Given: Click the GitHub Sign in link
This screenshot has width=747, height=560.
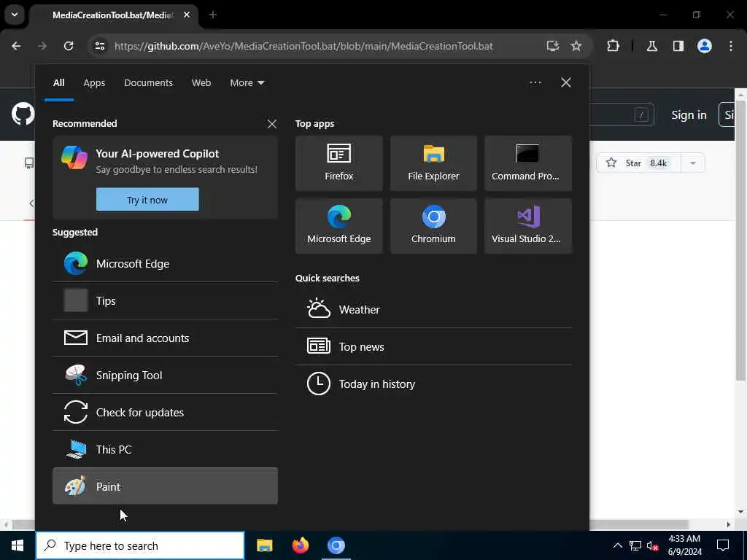Looking at the screenshot, I should click(x=689, y=114).
